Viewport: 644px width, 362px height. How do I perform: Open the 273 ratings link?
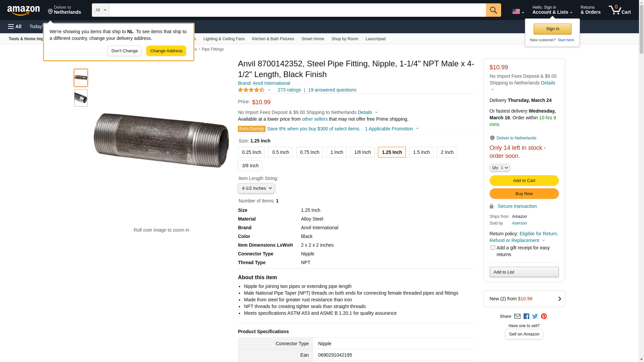tap(289, 90)
